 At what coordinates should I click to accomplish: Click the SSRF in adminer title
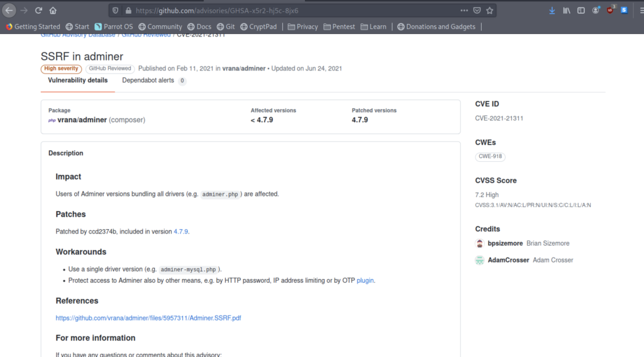coord(82,57)
